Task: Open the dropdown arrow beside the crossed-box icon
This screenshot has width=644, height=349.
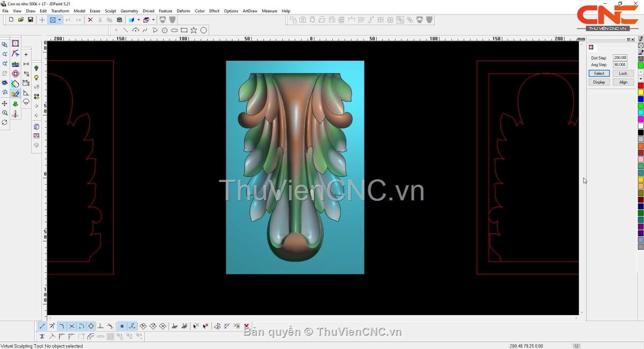Action: (x=60, y=20)
